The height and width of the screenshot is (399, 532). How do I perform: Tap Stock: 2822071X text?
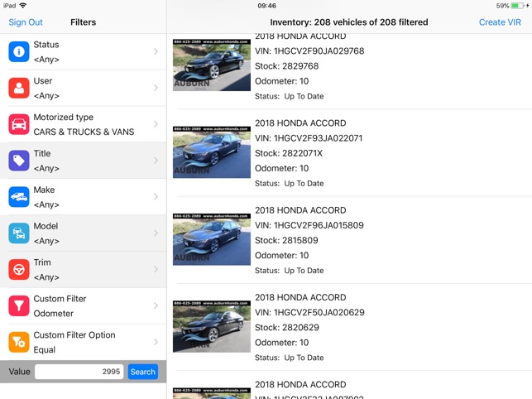[x=289, y=153]
